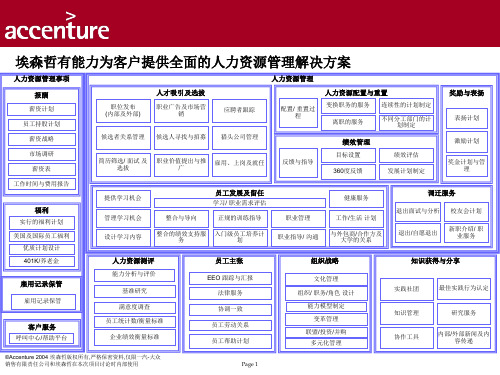Select the 薪资表 box
The image size is (500, 375).
(x=42, y=169)
